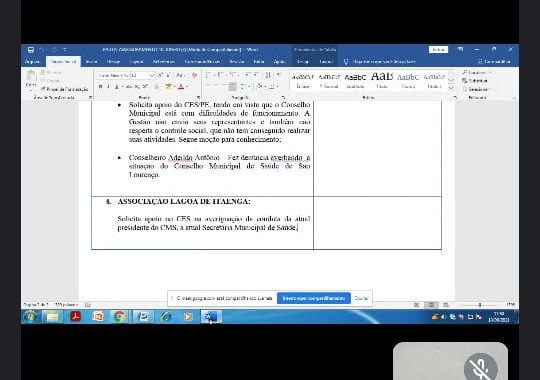The image size is (540, 380).
Task: Apply the yellow text highlight color
Action: (x=168, y=86)
